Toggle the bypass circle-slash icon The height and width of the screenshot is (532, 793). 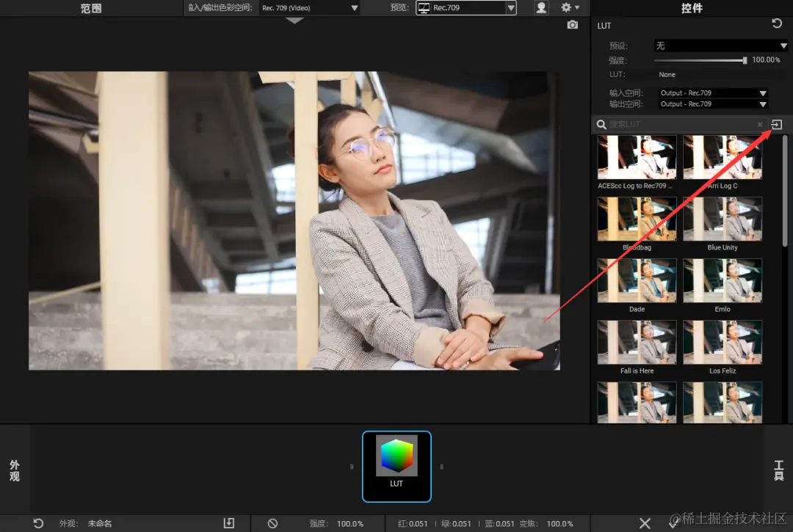(x=272, y=523)
